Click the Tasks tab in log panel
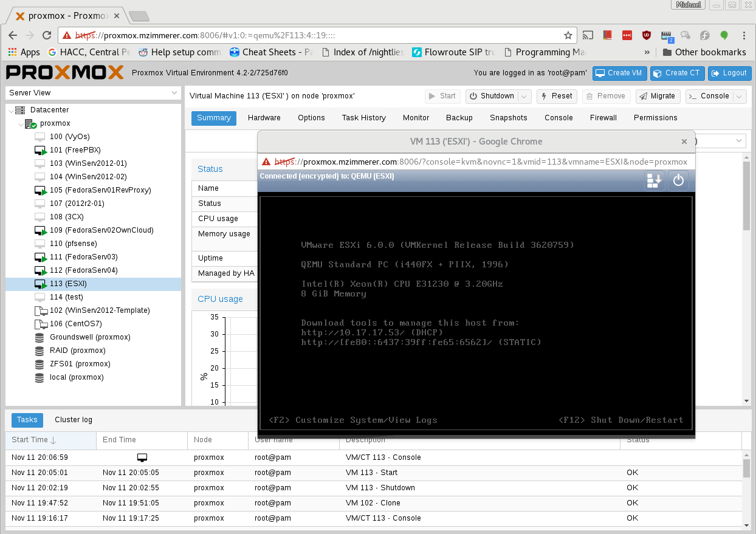Screen dimensions: 756x534 click(x=27, y=420)
